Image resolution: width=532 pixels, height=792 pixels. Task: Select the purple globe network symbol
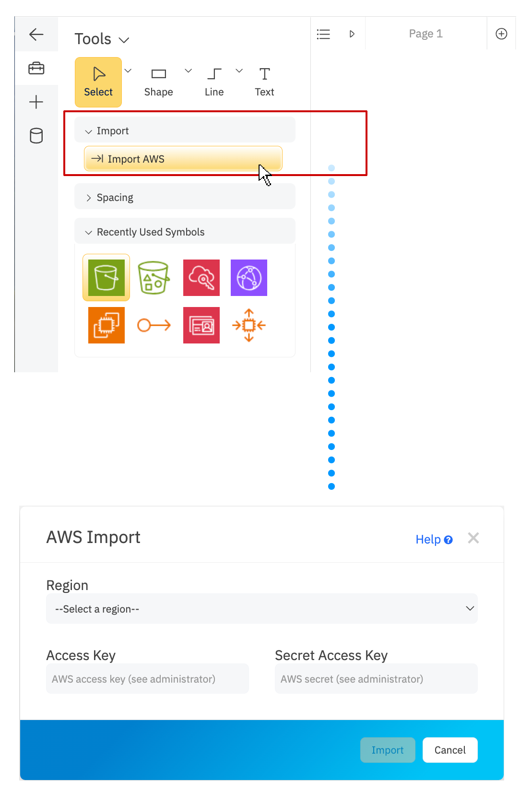click(249, 278)
